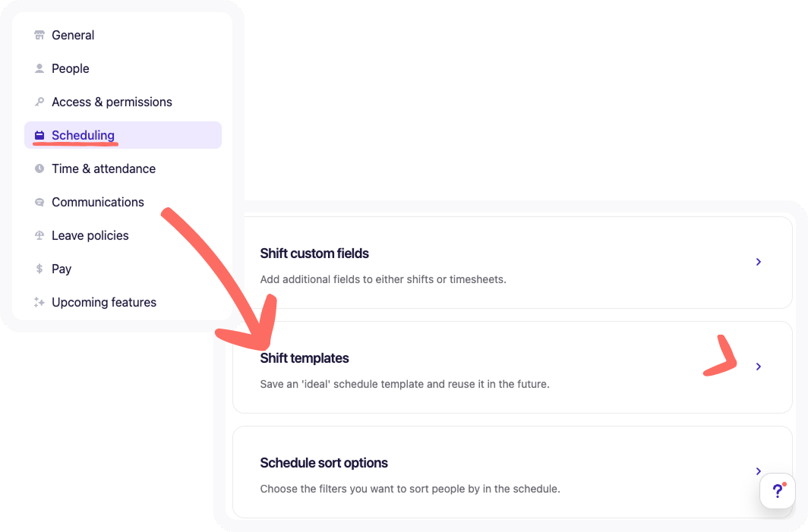Expand Schedule sort options chevron arrow
808x532 pixels.
pyautogui.click(x=758, y=471)
